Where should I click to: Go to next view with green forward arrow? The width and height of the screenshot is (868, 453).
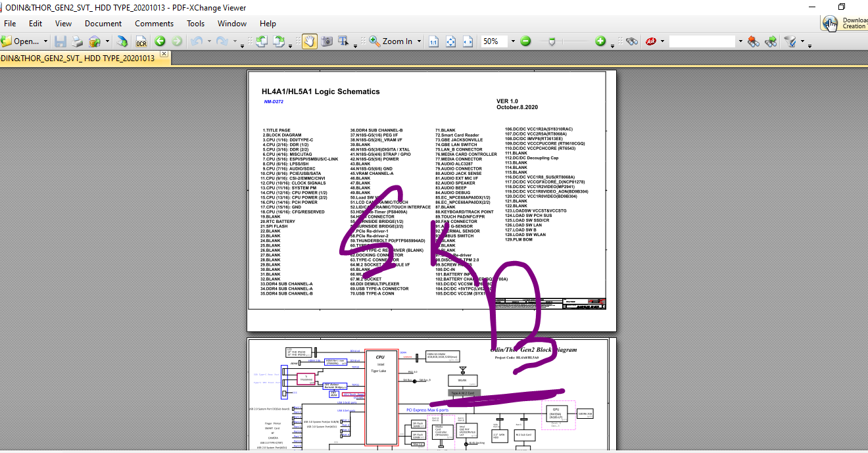click(x=177, y=41)
